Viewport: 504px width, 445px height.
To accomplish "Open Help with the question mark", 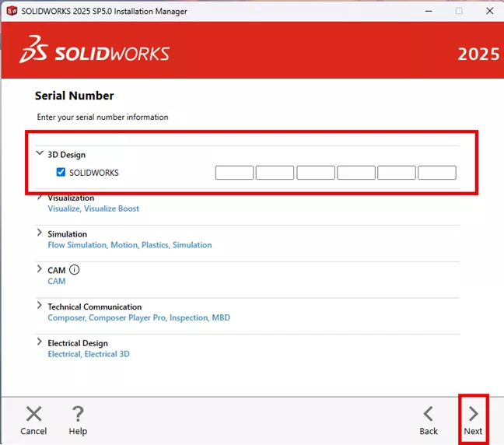I will (78, 414).
